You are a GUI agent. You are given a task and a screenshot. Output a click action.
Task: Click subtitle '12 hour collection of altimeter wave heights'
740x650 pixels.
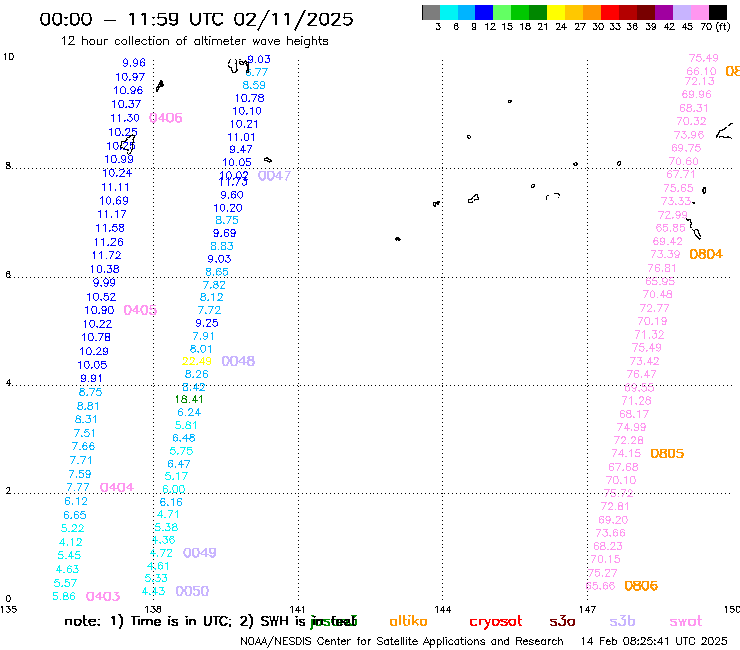click(x=194, y=41)
